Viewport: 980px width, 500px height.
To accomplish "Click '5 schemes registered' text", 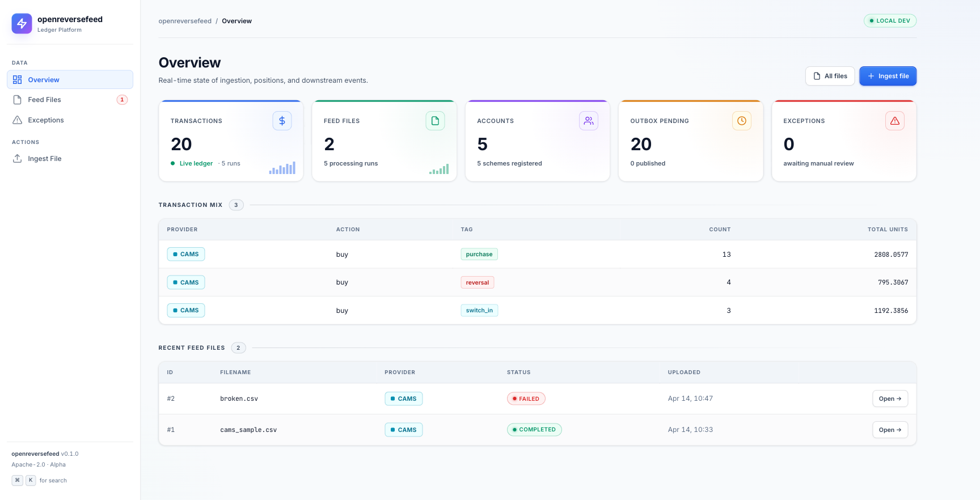I will click(509, 163).
